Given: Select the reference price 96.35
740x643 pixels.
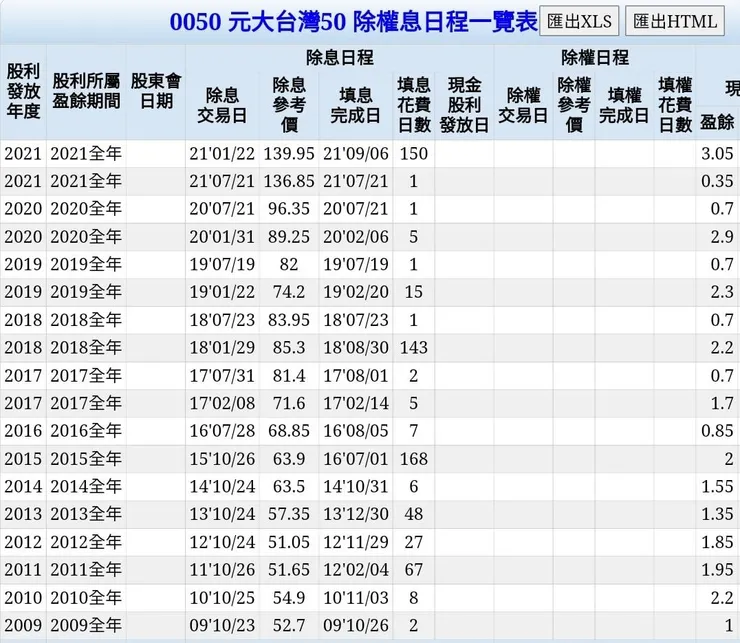Looking at the screenshot, I should point(289,209).
